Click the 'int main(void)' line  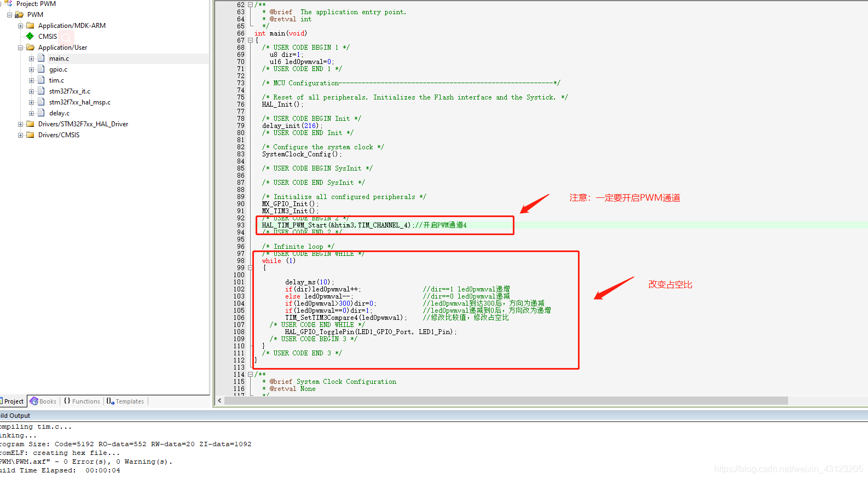tap(281, 33)
